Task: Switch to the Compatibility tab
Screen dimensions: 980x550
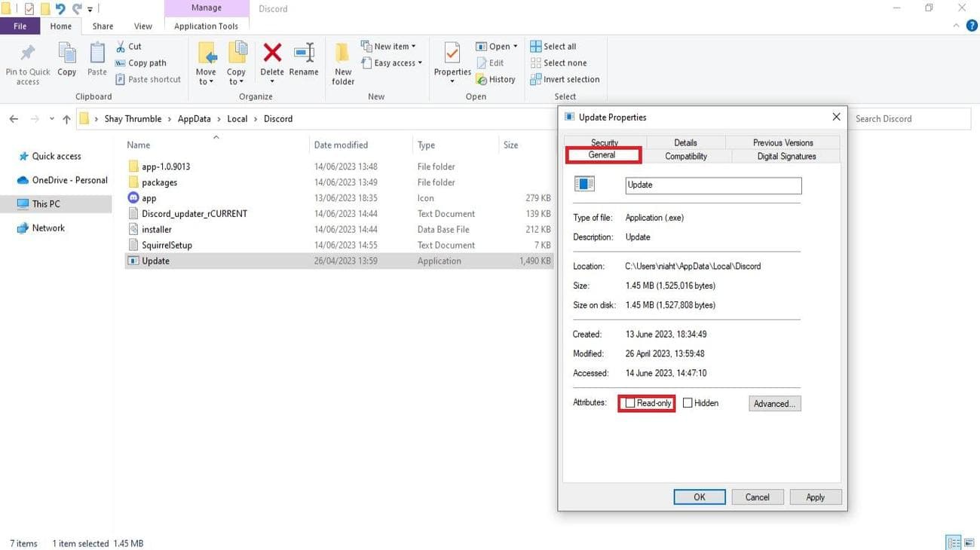Action: (685, 156)
